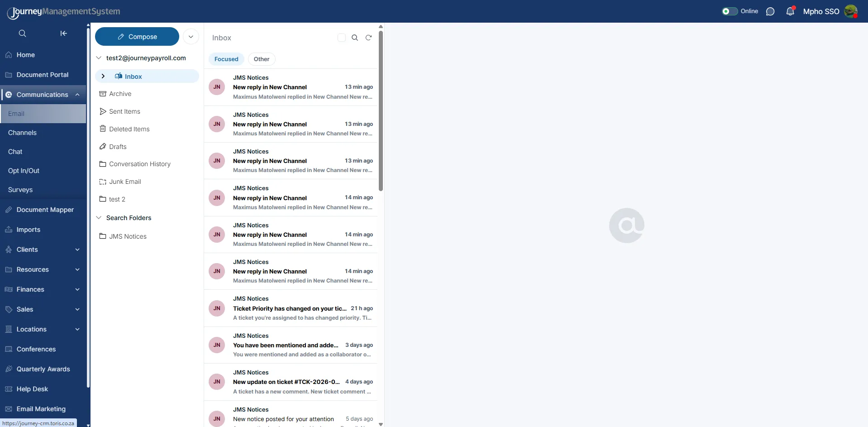This screenshot has width=868, height=427.
Task: Click the Locations building icon
Action: coord(9,329)
